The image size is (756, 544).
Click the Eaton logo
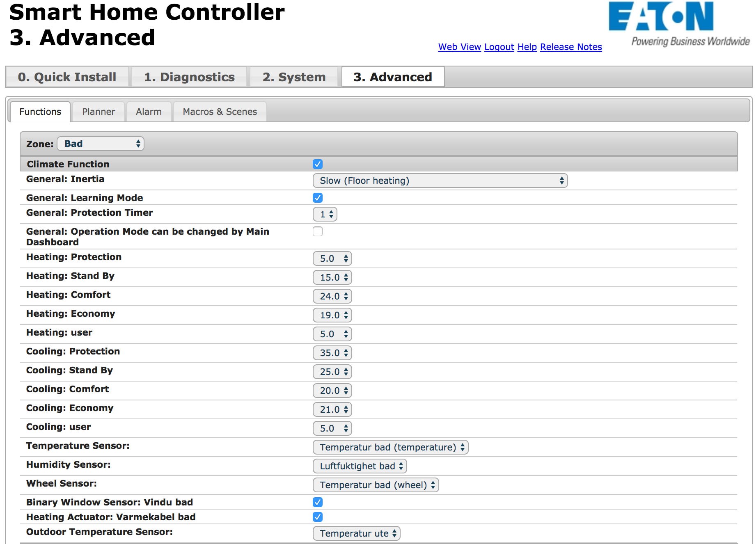coord(679,24)
